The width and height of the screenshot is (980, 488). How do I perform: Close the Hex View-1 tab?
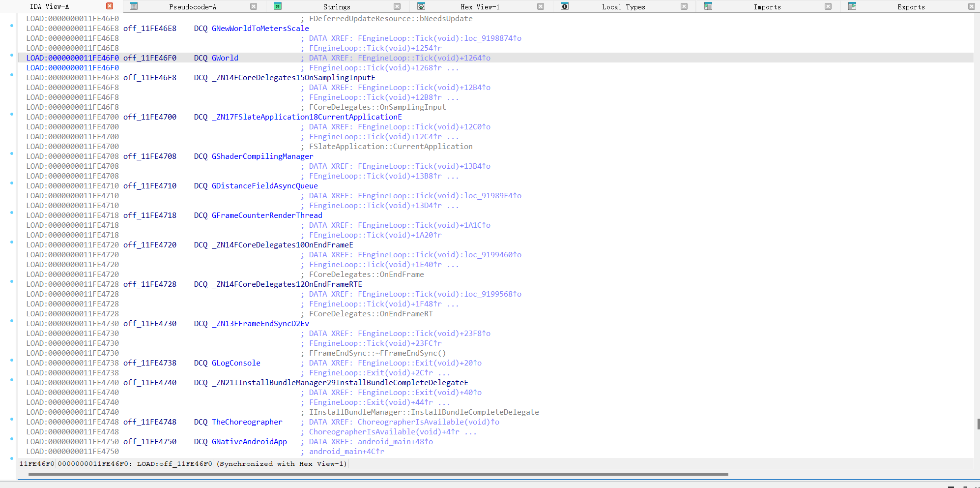pyautogui.click(x=541, y=6)
